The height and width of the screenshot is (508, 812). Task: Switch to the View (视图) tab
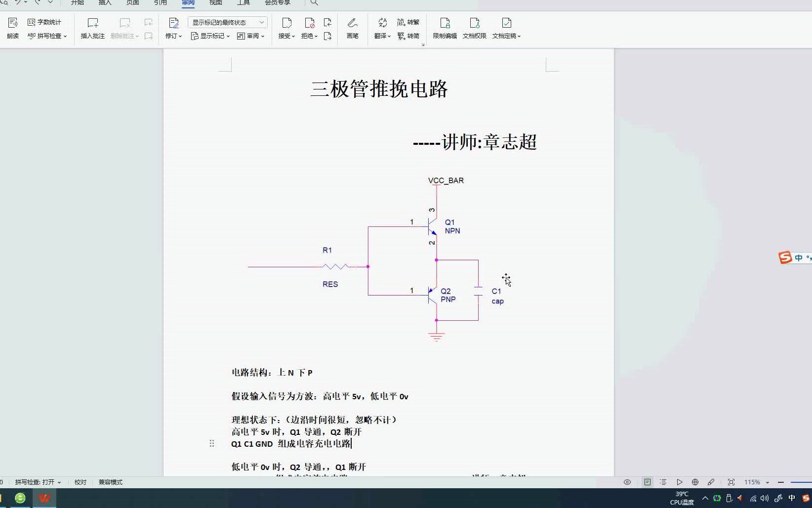coord(216,2)
